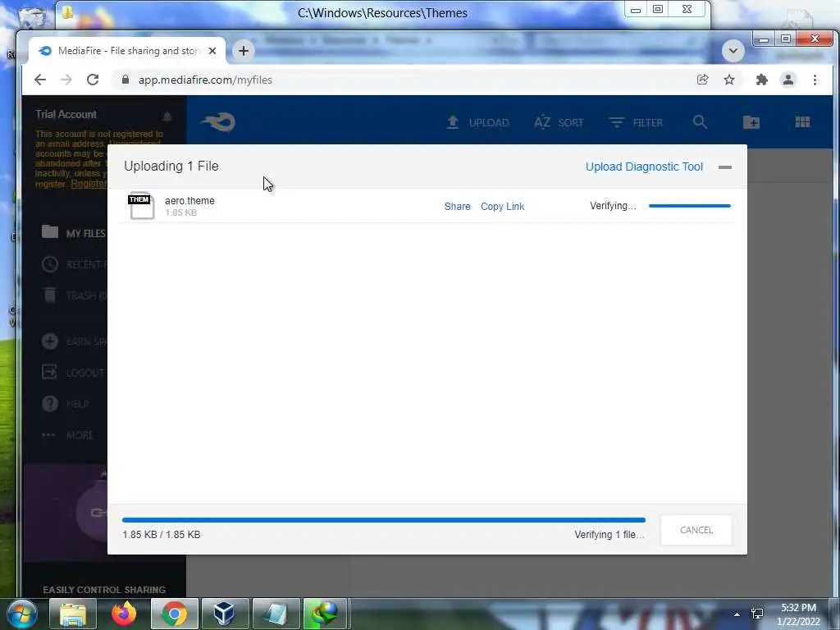Select the MediaFire File sharing tab
840x630 pixels.
click(127, 51)
